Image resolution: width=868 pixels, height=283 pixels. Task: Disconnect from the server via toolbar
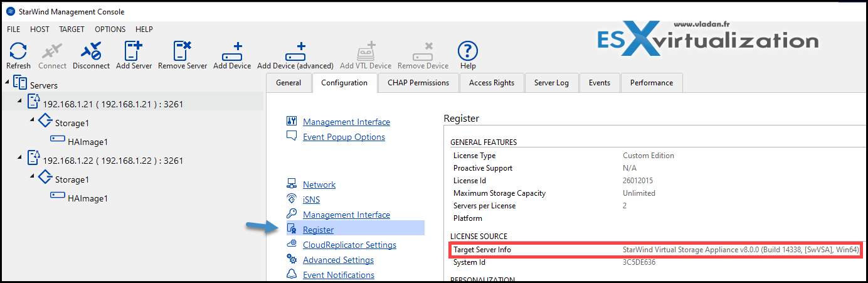91,51
